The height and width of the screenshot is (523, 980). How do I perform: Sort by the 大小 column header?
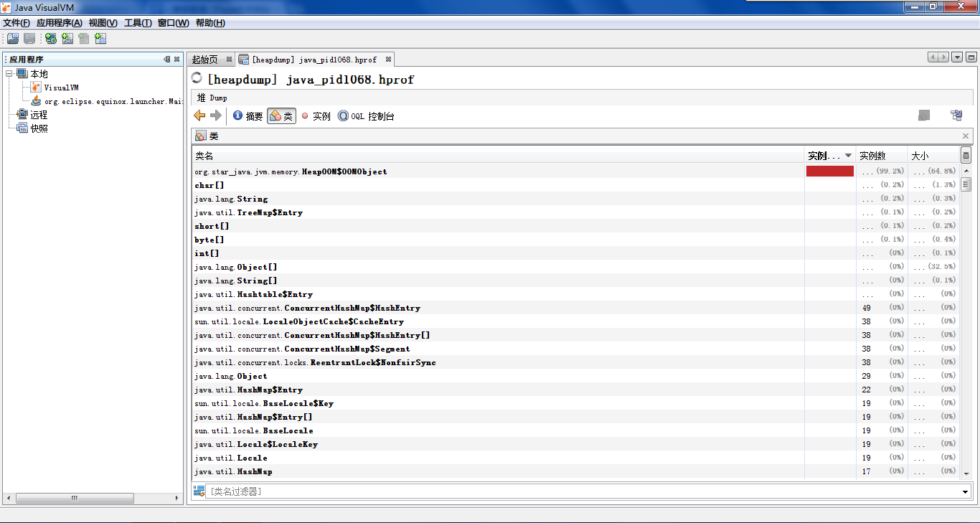click(933, 156)
